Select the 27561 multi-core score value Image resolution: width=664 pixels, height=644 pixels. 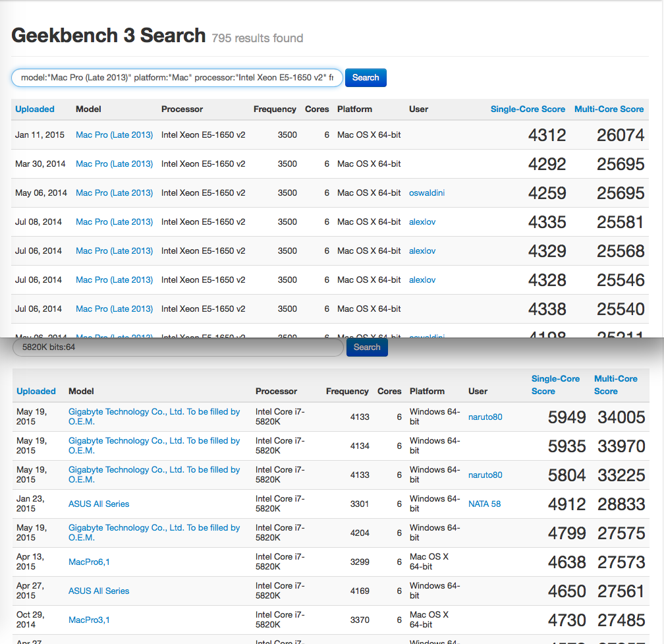coord(621,591)
